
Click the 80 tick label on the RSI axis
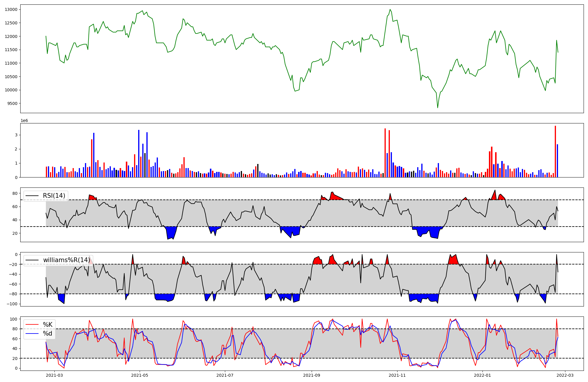15,193
